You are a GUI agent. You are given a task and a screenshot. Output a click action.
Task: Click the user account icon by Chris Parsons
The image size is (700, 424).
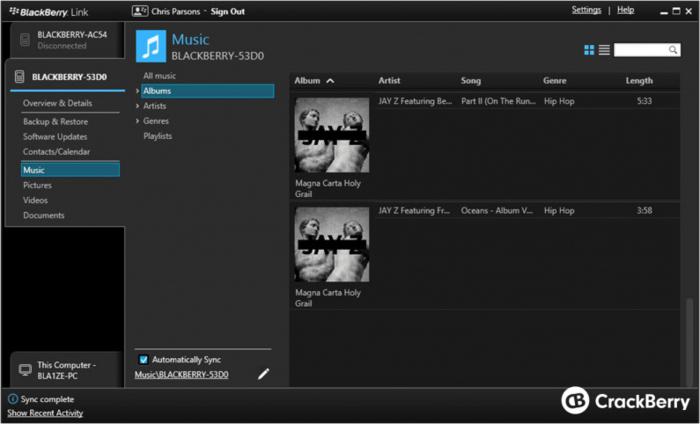coord(140,11)
